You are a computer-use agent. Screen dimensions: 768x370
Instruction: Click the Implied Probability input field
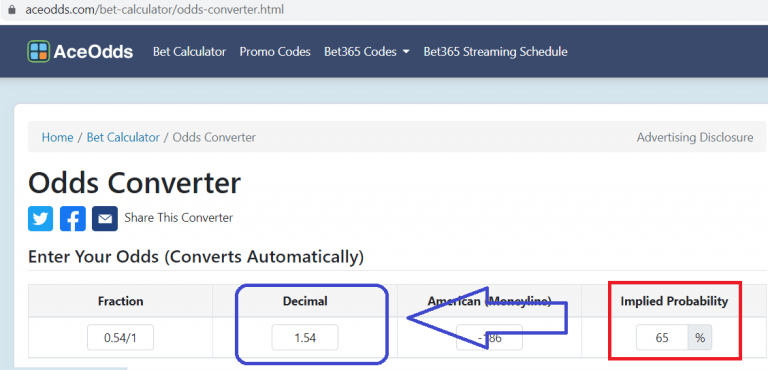coord(662,338)
